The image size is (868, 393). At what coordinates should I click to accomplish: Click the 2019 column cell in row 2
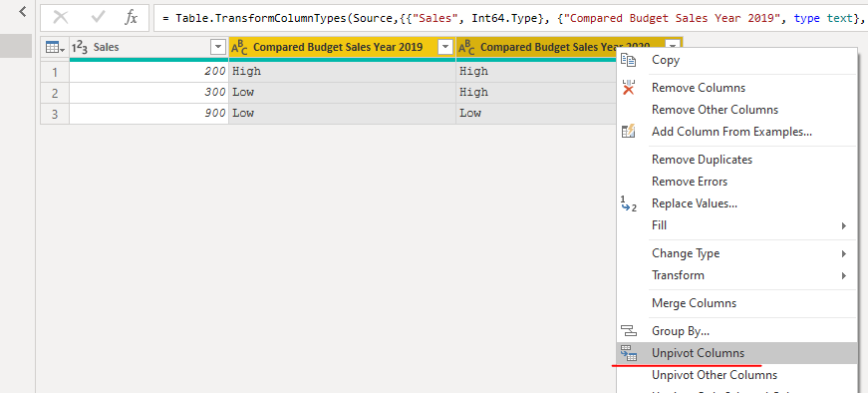[x=342, y=93]
